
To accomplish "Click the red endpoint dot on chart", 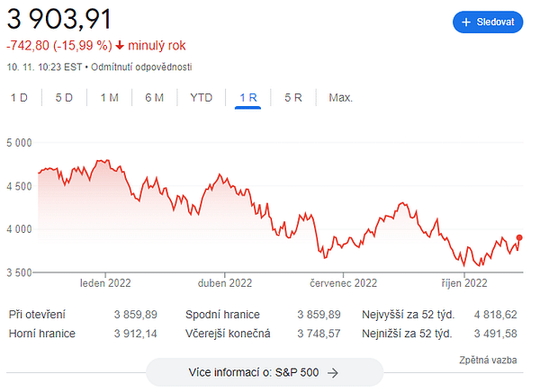I will (x=519, y=237).
